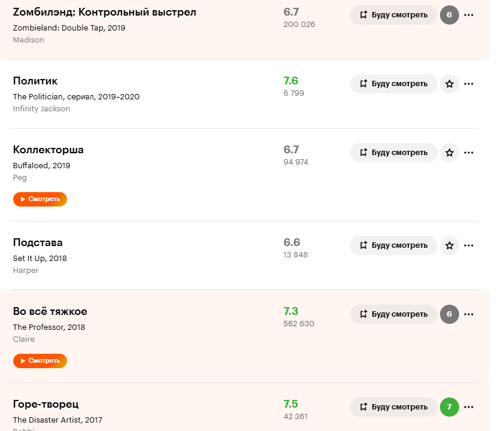Expand the three-dot menu for Коллекторша
The image size is (504, 431).
(469, 153)
